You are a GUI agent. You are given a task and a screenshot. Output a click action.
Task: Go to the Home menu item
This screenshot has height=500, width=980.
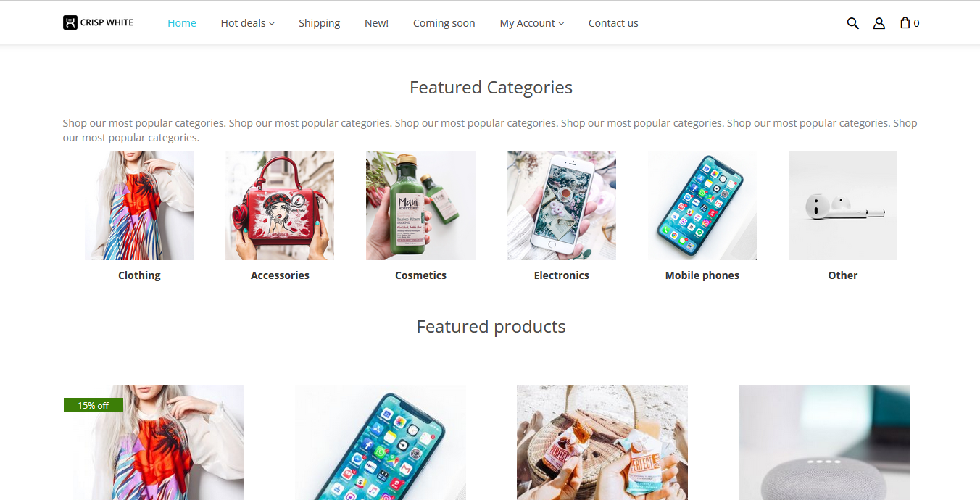point(182,23)
